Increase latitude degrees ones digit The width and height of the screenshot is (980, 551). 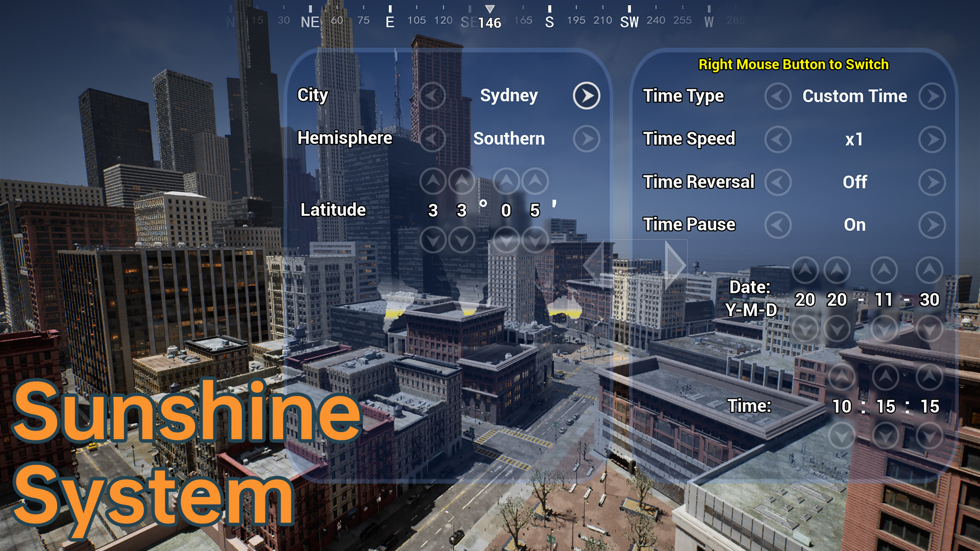tap(462, 181)
